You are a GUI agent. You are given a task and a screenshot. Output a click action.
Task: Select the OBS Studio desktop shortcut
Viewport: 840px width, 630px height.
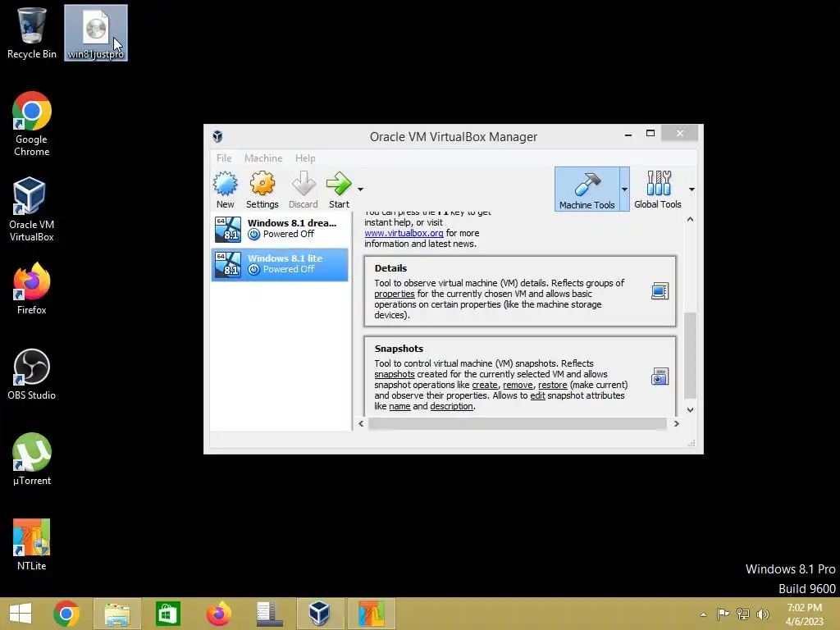32,374
